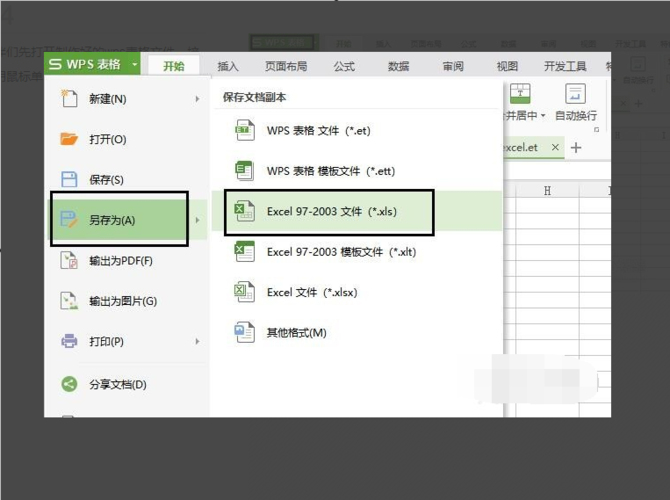Choose 打印(P) menu entry
The height and width of the screenshot is (500, 670).
point(127,341)
